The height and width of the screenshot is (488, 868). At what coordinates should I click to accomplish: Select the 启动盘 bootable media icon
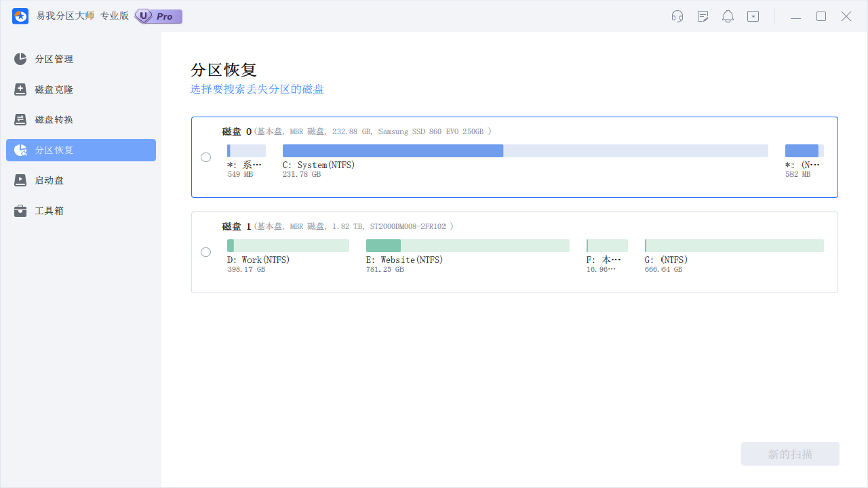(x=20, y=180)
